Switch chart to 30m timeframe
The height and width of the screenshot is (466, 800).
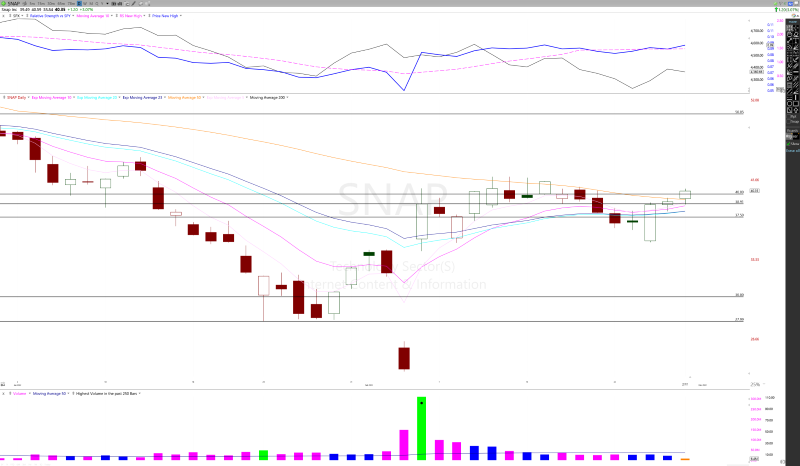tap(51, 4)
